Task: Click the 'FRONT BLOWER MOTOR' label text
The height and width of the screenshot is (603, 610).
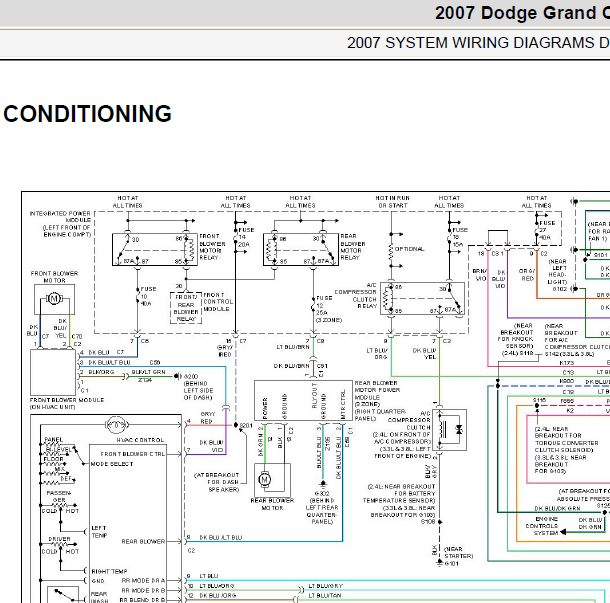Action: 54,277
